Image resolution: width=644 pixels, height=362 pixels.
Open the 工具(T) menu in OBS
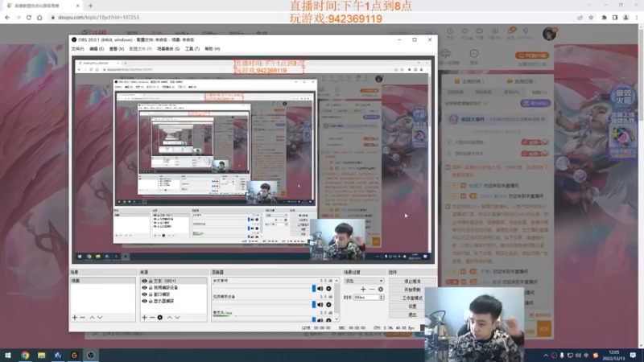coord(192,49)
